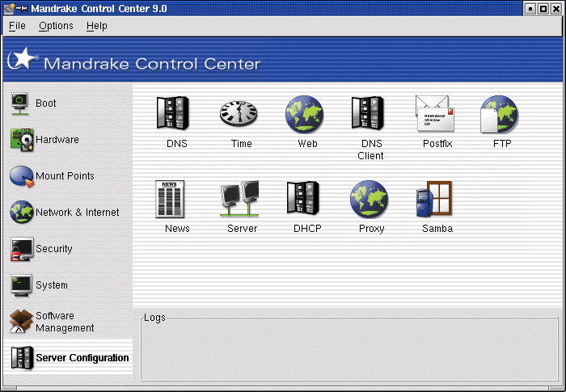Click the DHCP text label
566x392 pixels.
click(x=307, y=229)
